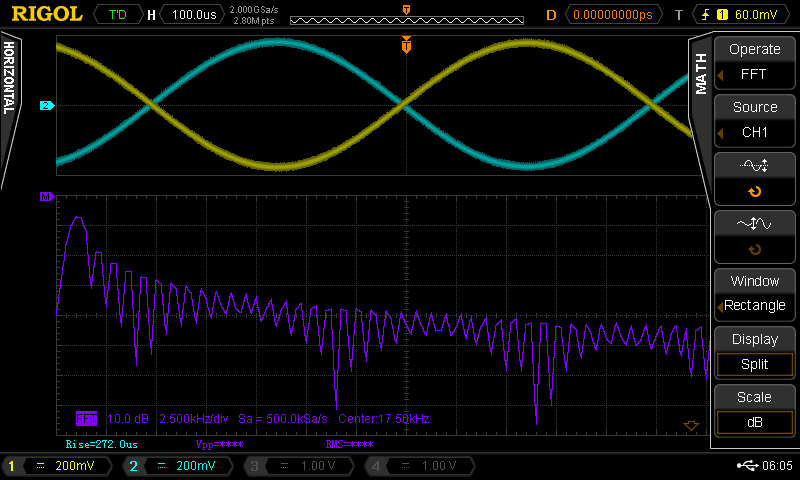The image size is (800, 480).
Task: Click the 10.0 dB FFT scale readout
Action: click(x=128, y=419)
